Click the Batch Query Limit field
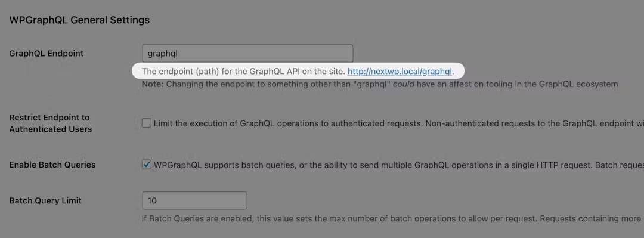The width and height of the screenshot is (644, 238). point(194,200)
